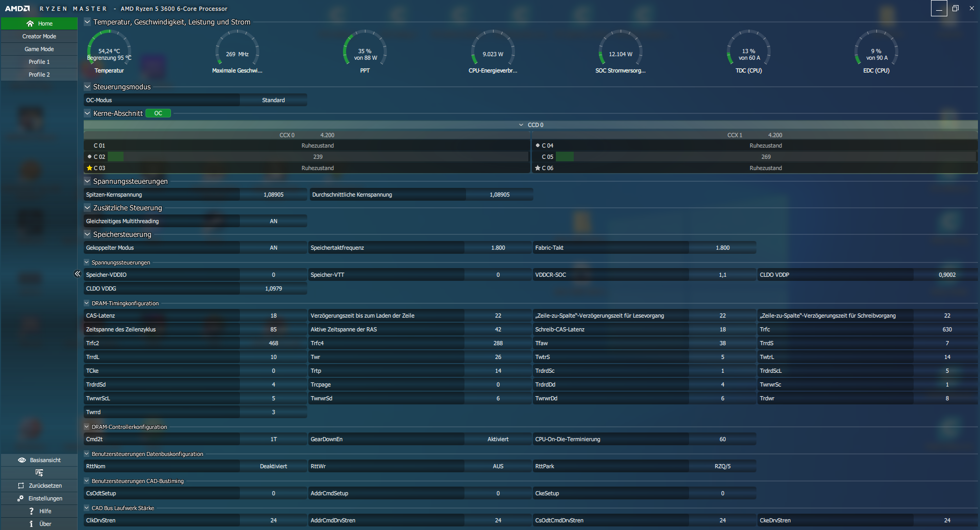980x530 pixels.
Task: Restore down the Ryzen Master window
Action: pos(955,8)
